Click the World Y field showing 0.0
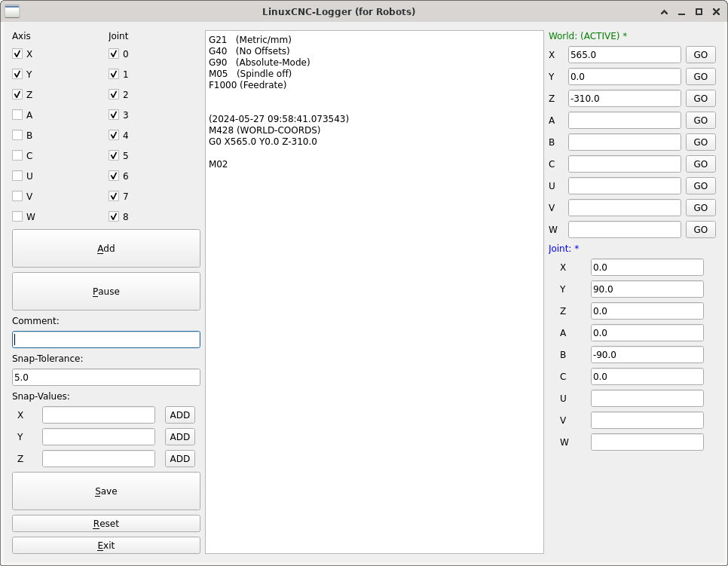Screen dimensions: 728x566 [625, 77]
